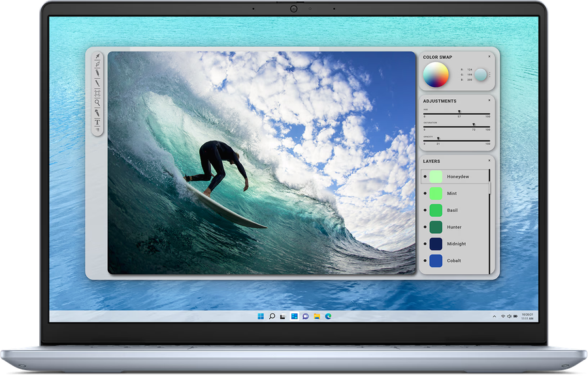The width and height of the screenshot is (588, 376).
Task: Toggle visibility dot for Mint layer
Action: (425, 193)
